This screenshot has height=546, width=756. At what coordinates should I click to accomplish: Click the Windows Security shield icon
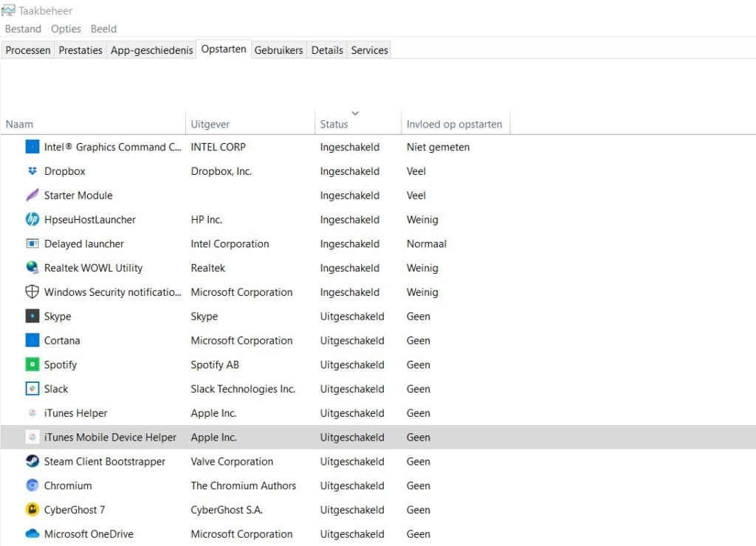pyautogui.click(x=32, y=291)
